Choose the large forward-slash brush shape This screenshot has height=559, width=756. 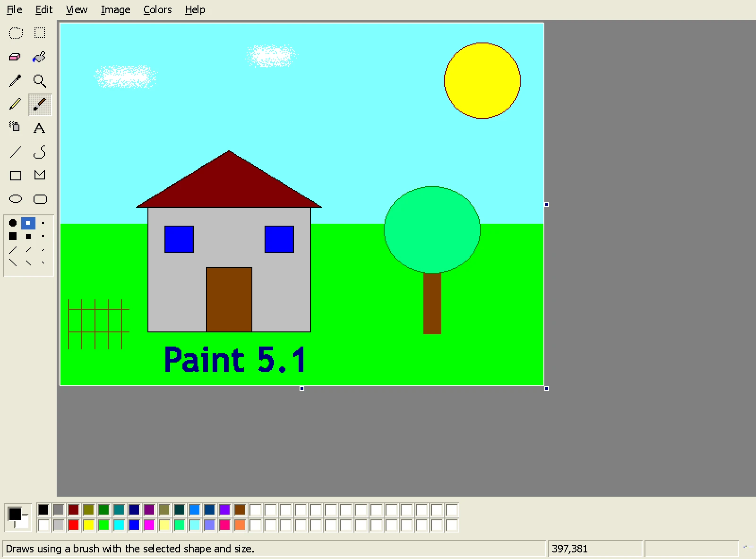pos(13,250)
